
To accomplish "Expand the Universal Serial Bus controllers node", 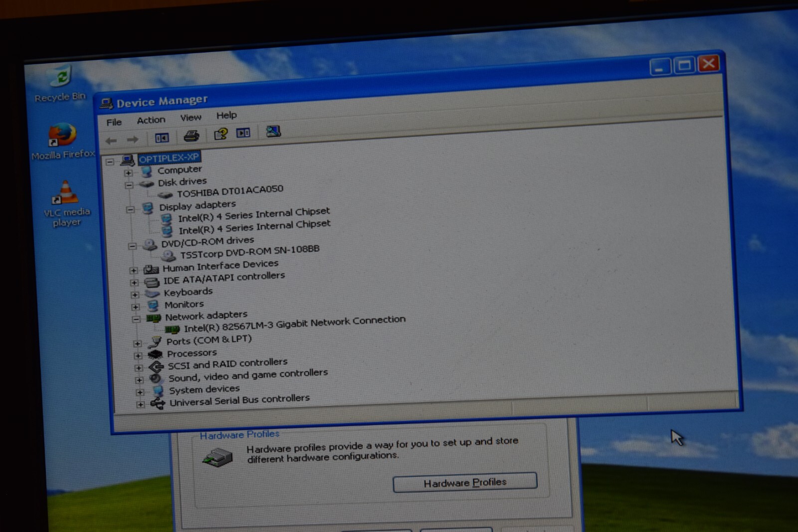I will (141, 404).
